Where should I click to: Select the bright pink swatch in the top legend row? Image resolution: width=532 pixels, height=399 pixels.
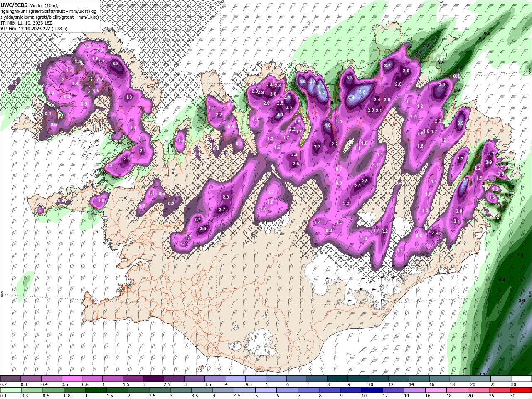tap(71, 379)
